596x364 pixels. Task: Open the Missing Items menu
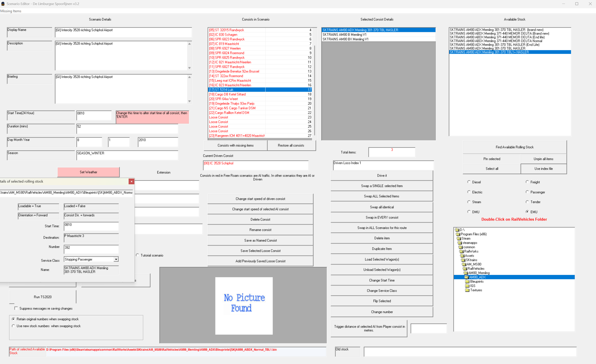(11, 11)
